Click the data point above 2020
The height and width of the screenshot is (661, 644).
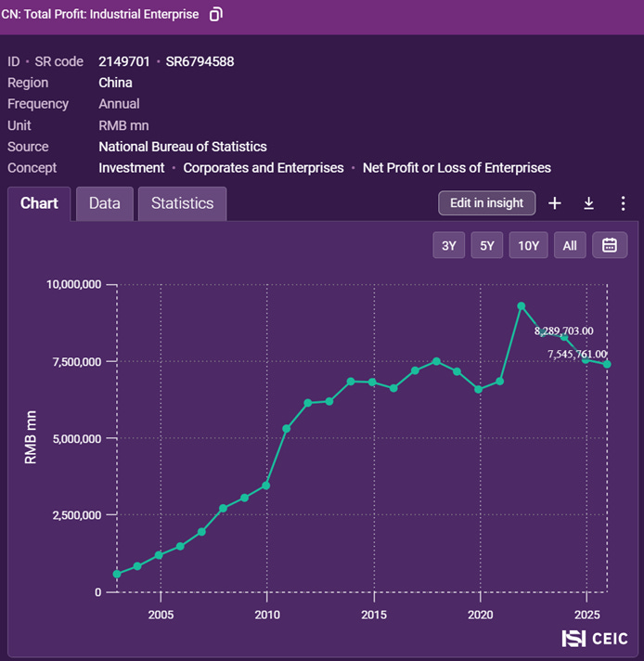pyautogui.click(x=479, y=390)
